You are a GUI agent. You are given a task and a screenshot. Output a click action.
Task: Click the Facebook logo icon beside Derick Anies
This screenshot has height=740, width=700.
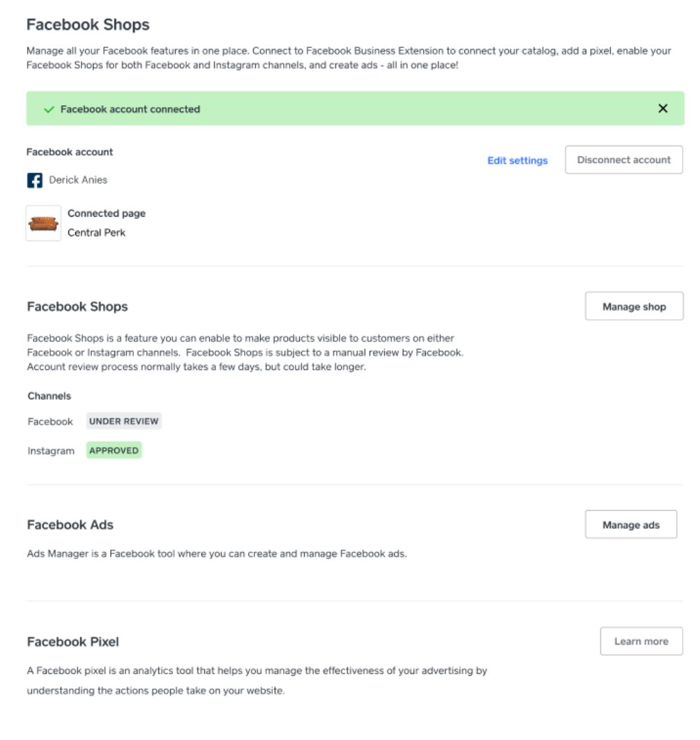click(x=35, y=180)
